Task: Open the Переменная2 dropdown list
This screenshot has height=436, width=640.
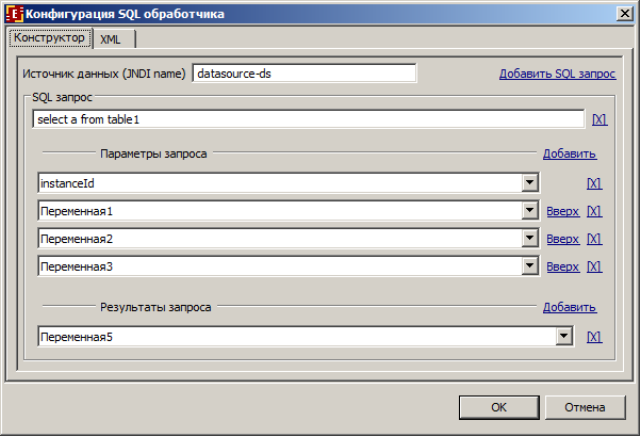Action: 529,239
